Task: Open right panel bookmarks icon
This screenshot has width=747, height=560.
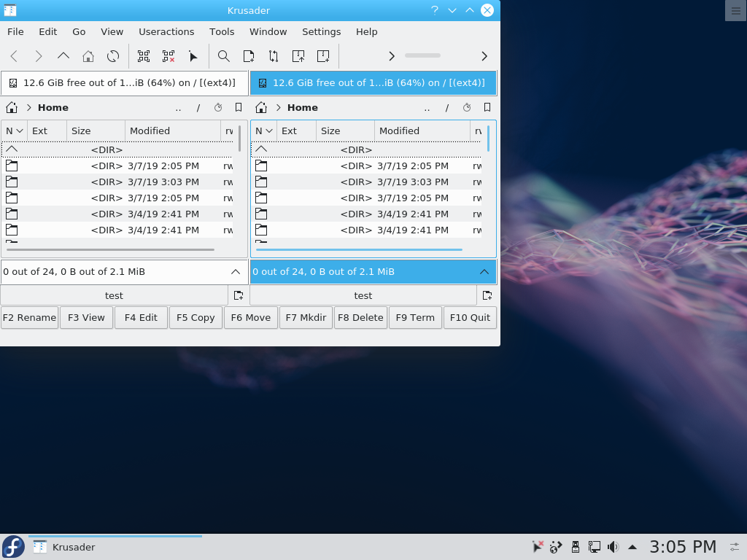Action: (487, 108)
